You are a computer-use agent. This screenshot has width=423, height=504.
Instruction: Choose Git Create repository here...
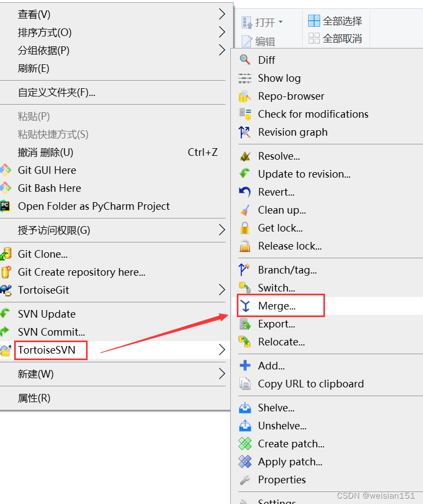[x=113, y=272]
